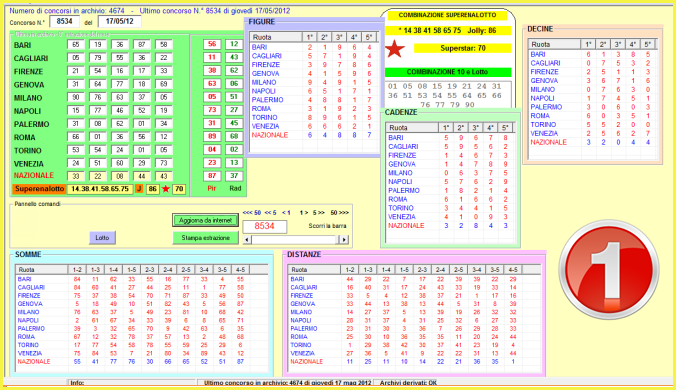
Task: Go to the previous draw with < 1
Action: tap(286, 212)
